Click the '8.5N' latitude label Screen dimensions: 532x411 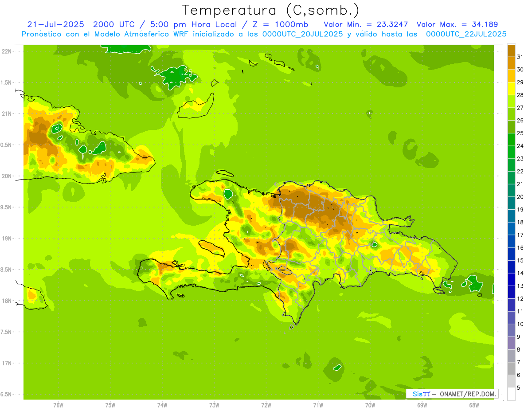7,270
